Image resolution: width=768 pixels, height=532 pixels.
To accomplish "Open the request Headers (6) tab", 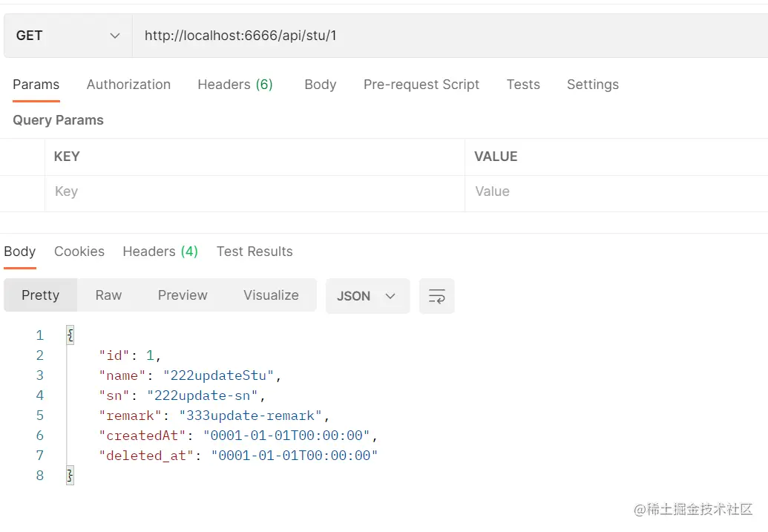I will pos(234,85).
